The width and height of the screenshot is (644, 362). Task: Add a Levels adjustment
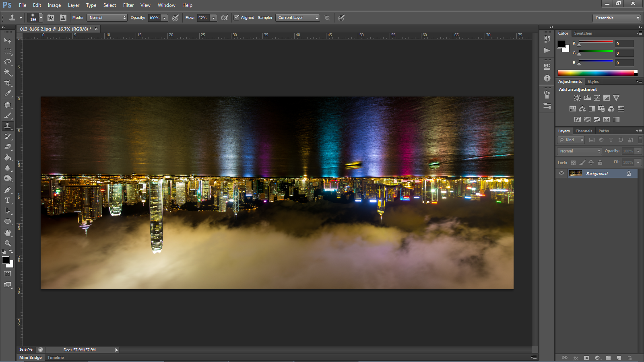click(587, 98)
